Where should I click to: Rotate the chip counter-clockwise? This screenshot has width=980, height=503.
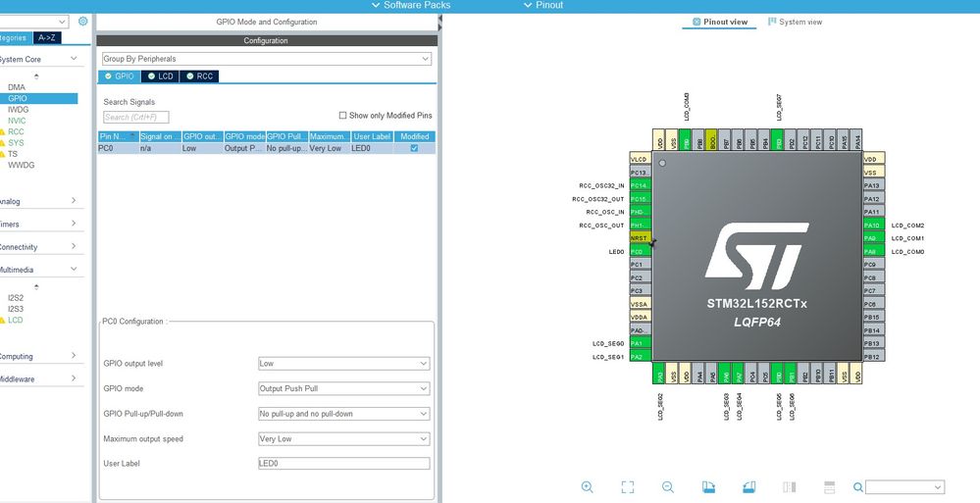(748, 486)
